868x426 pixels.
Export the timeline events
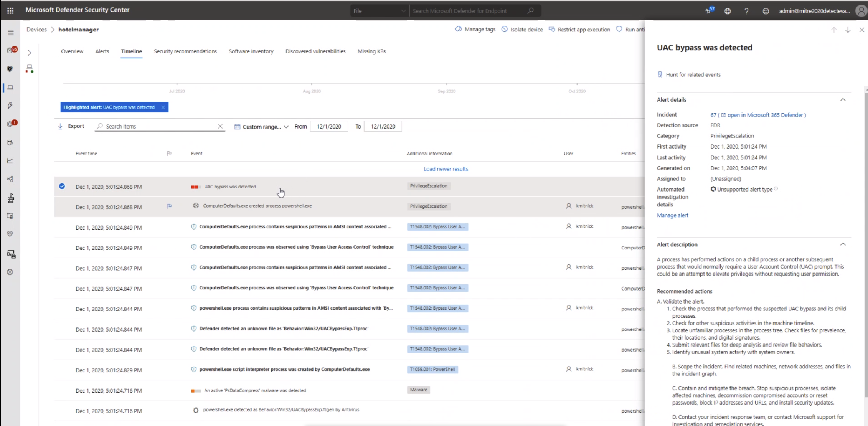pyautogui.click(x=71, y=126)
